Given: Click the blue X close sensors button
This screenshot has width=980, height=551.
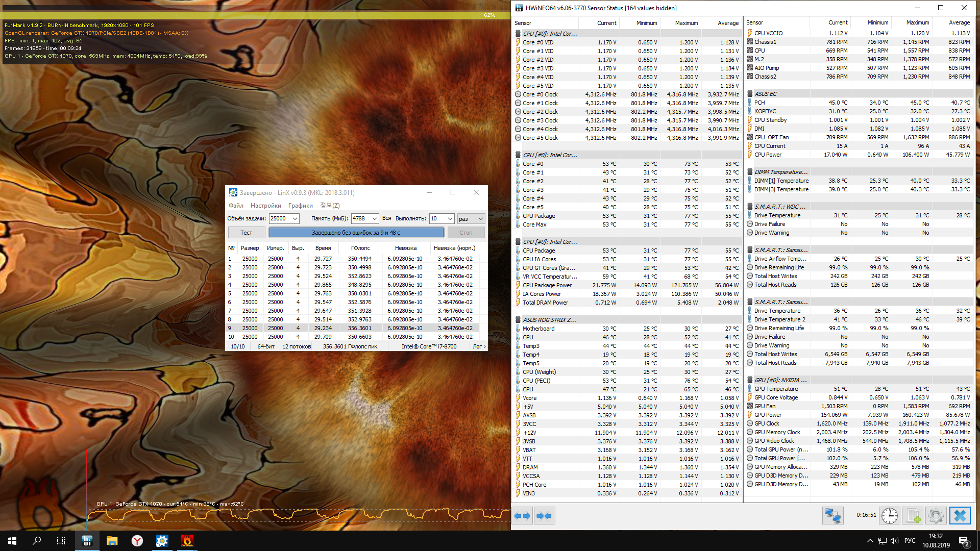Looking at the screenshot, I should coord(960,516).
